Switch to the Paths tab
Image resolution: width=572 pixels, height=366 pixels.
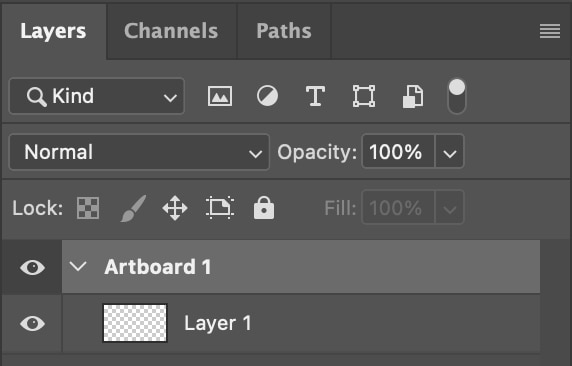pyautogui.click(x=284, y=31)
